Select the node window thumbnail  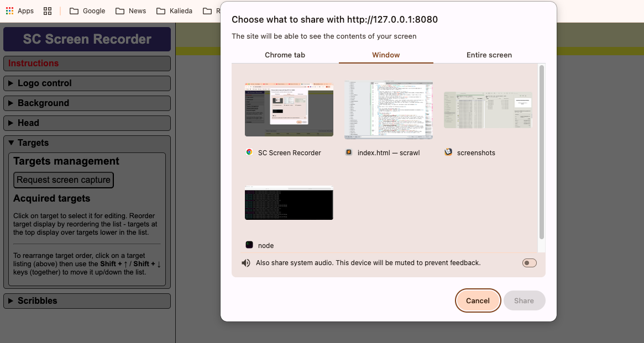click(289, 203)
